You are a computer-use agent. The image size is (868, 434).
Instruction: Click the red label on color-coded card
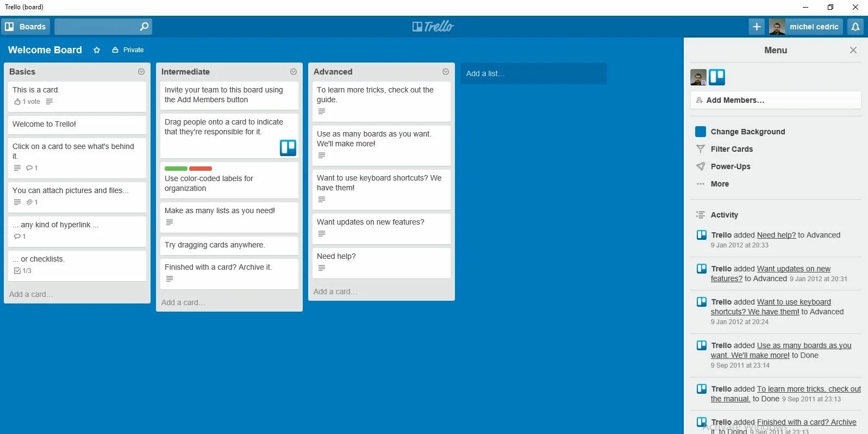point(201,169)
